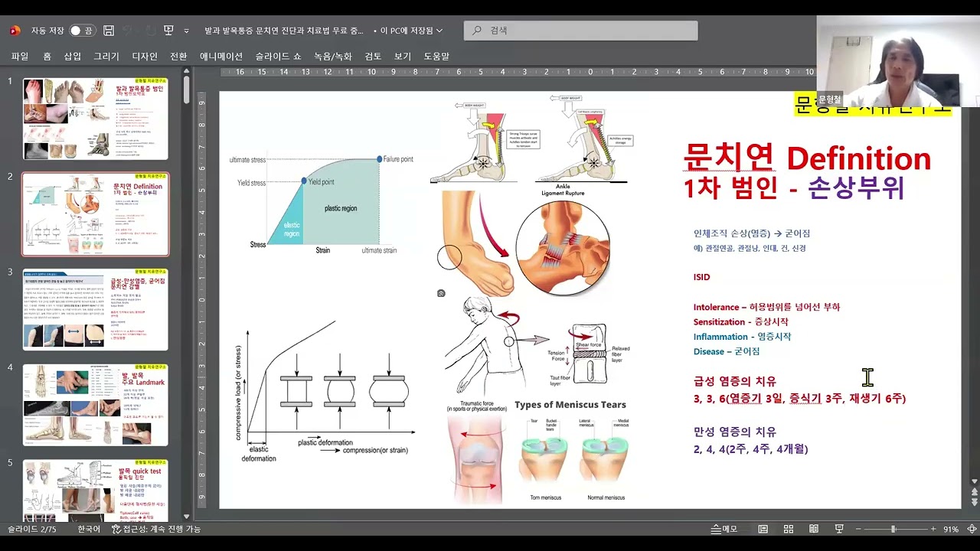
Task: Click the slide panel scrollbar thumb
Action: (186, 90)
